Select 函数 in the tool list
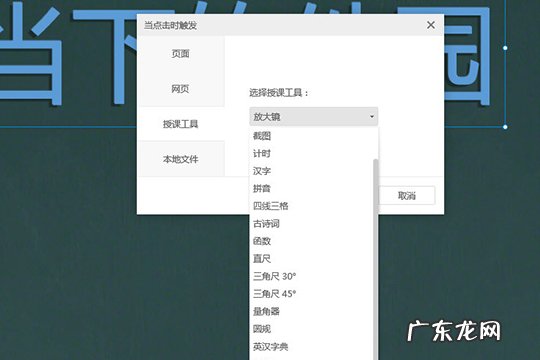The image size is (540, 360). tap(311, 241)
